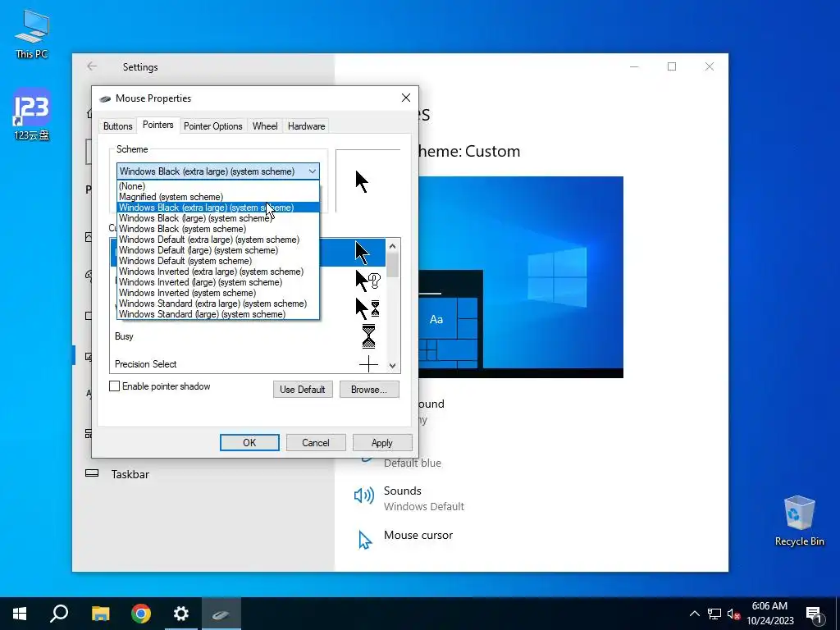Open the Hardware tab
The width and height of the screenshot is (840, 630).
[307, 126]
